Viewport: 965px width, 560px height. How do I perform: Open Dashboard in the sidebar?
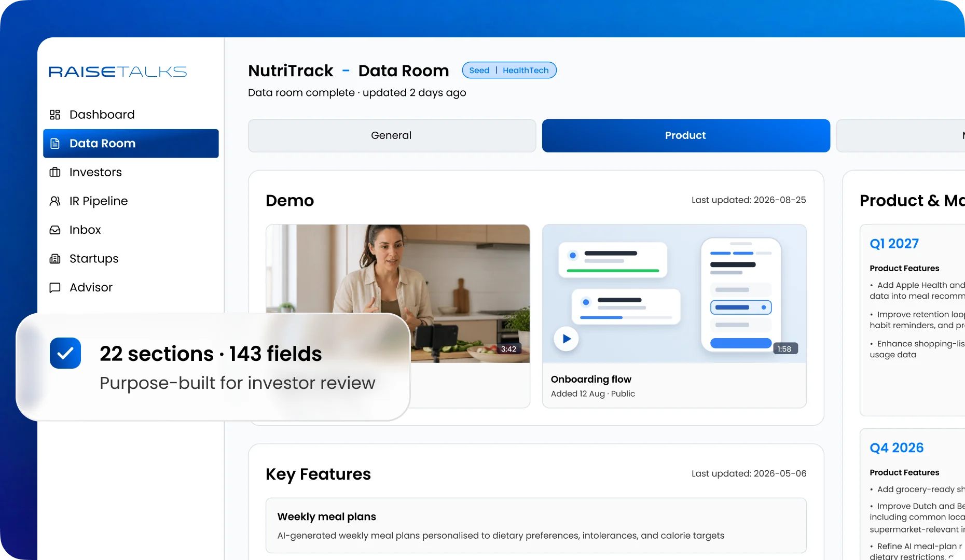pyautogui.click(x=131, y=115)
